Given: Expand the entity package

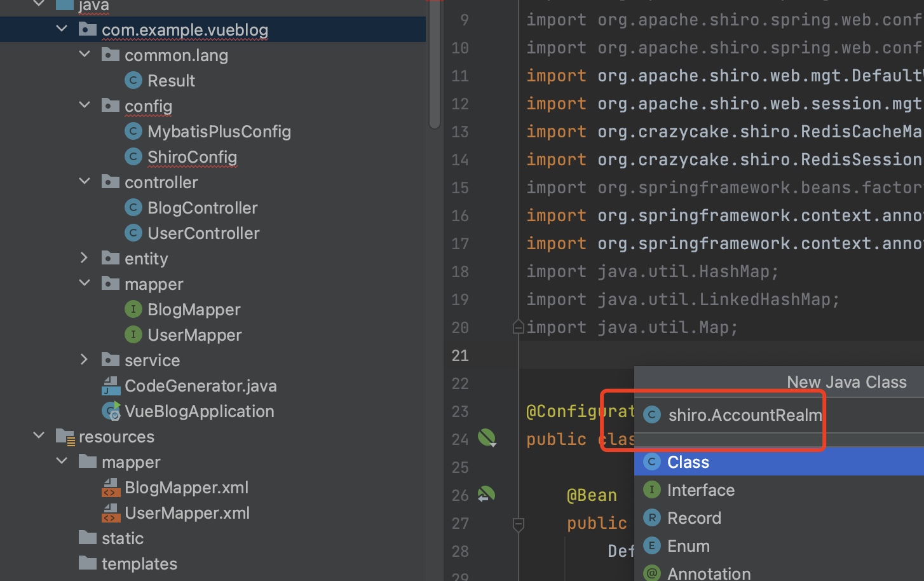Looking at the screenshot, I should click(x=85, y=258).
